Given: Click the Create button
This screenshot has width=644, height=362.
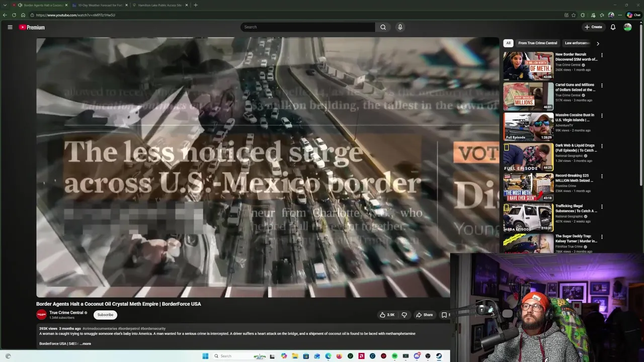Looking at the screenshot, I should click(x=593, y=27).
